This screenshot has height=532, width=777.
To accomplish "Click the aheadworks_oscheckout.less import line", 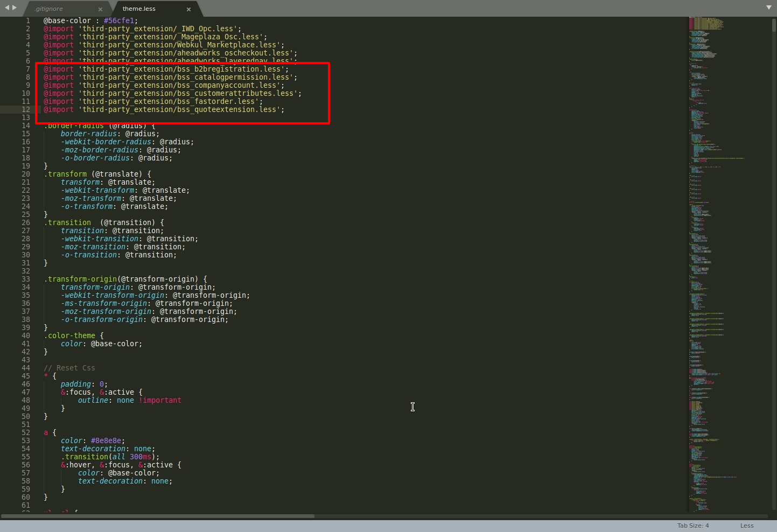I will (x=170, y=53).
